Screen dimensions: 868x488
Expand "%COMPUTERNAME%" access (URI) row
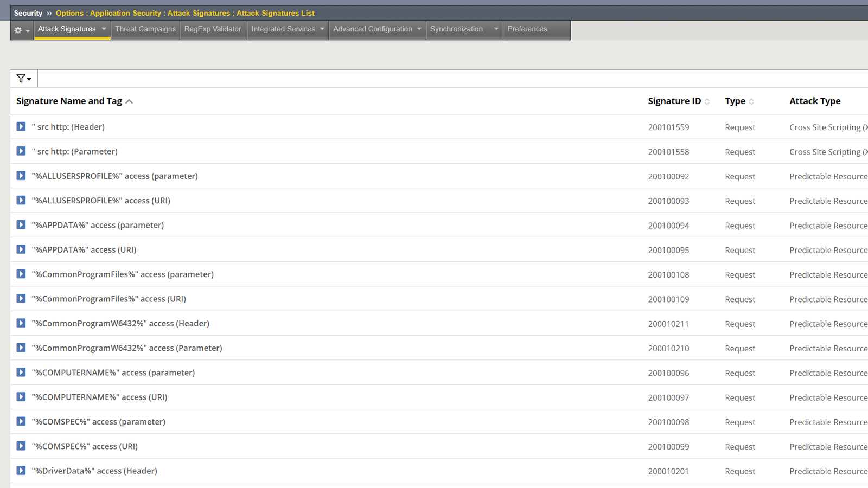coord(21,397)
